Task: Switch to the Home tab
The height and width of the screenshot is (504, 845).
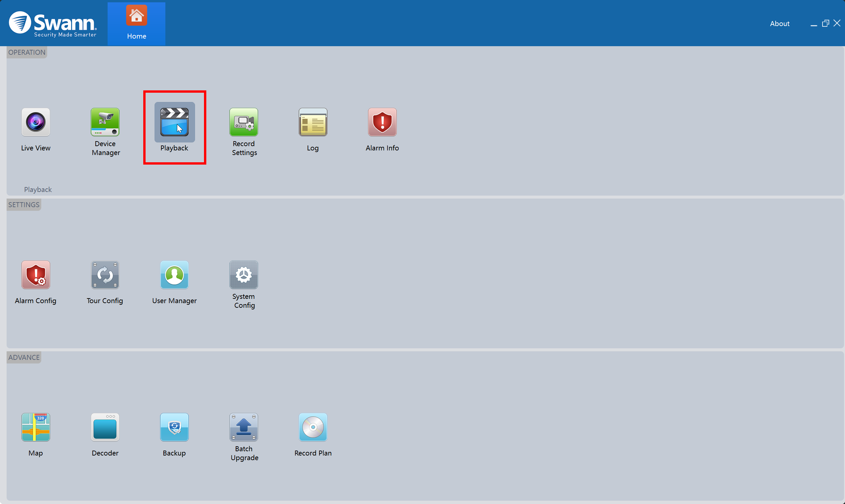Action: (137, 24)
